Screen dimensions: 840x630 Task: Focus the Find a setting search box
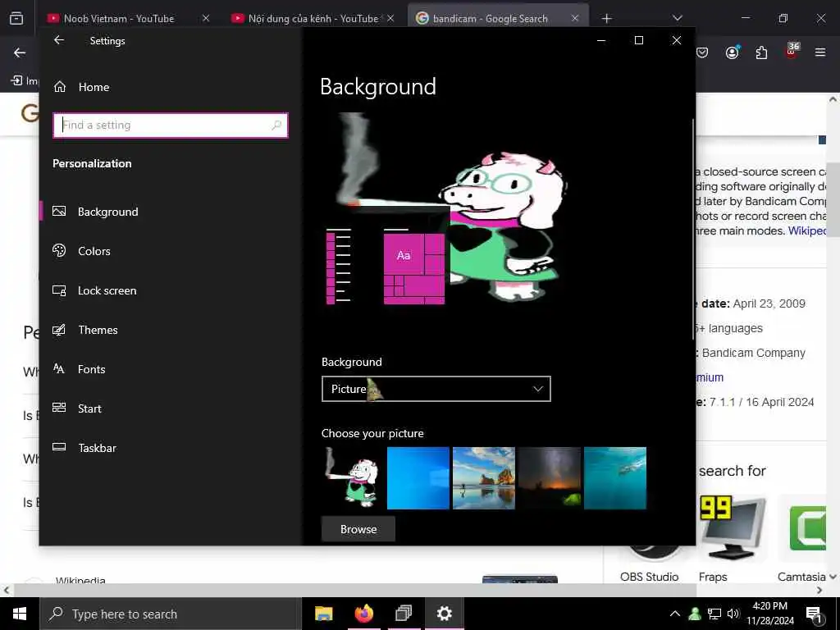[x=171, y=126]
